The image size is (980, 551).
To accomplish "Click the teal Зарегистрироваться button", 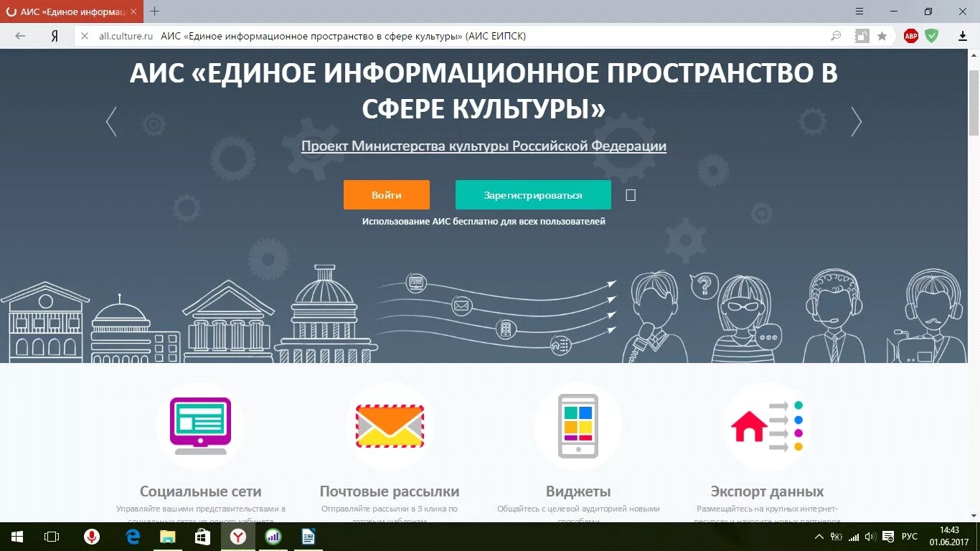I will (533, 195).
